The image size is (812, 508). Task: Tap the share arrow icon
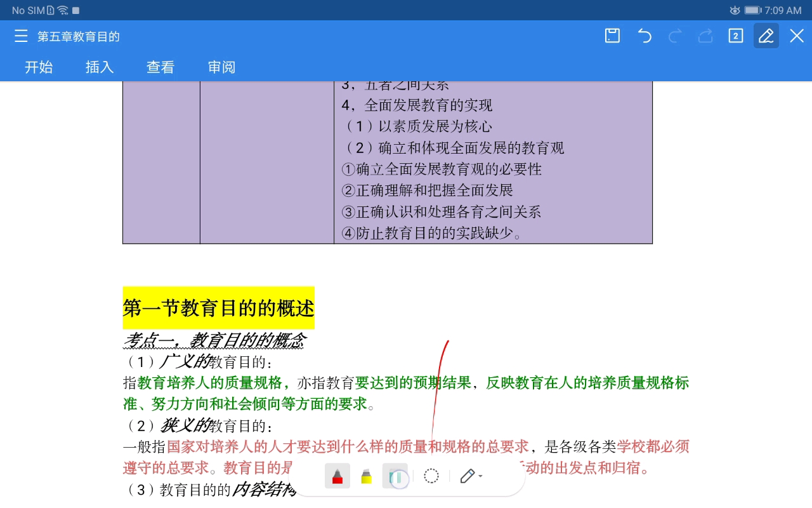705,36
